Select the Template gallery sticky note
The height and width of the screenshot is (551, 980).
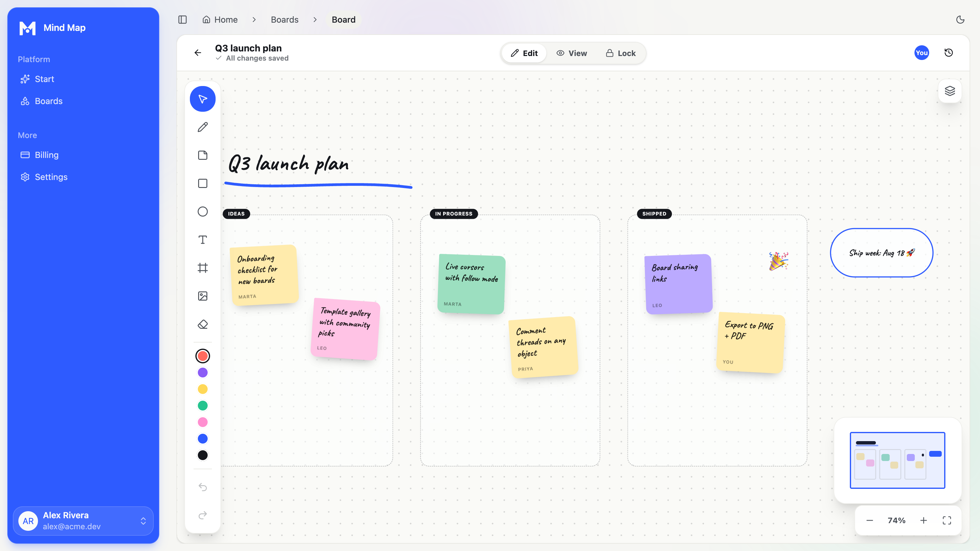345,329
